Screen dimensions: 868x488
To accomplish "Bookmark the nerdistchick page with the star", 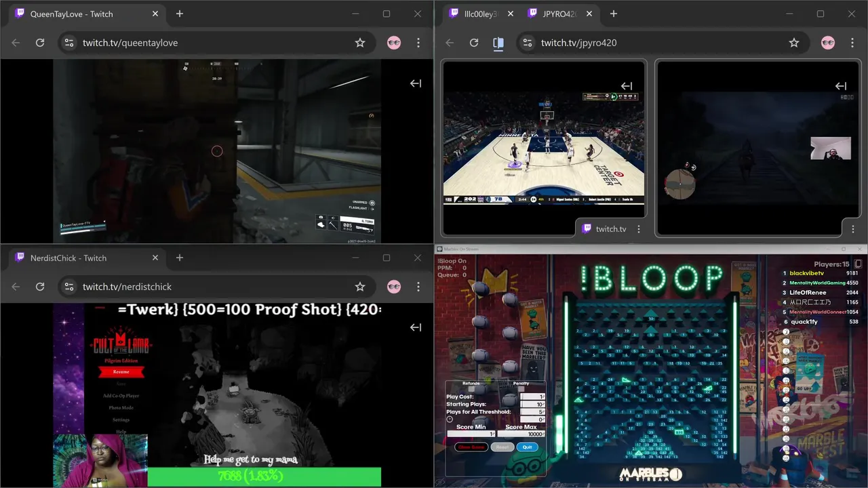I will pyautogui.click(x=360, y=287).
